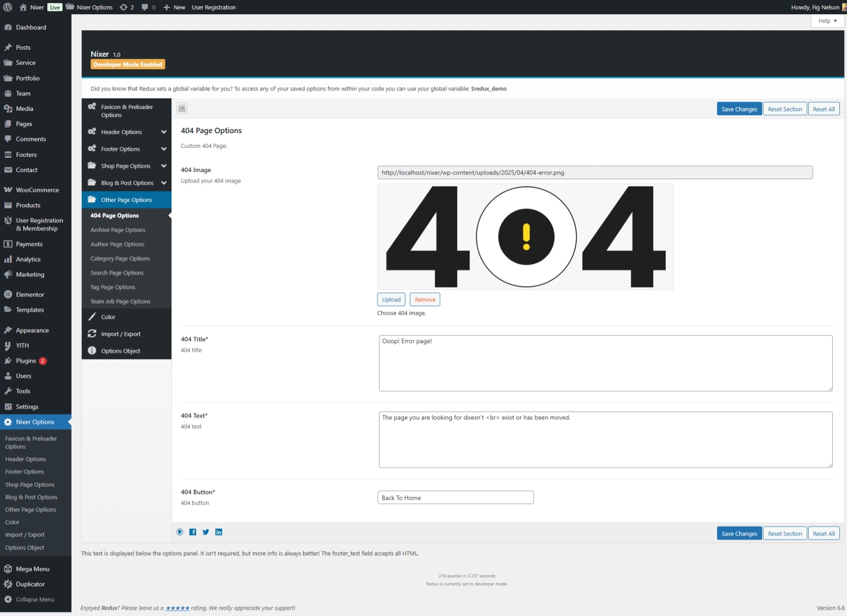Click the WordPress logo in admin bar

click(8, 7)
